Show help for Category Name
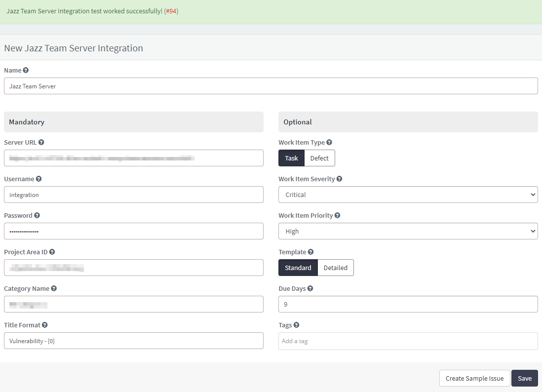This screenshot has width=542, height=392. 54,288
